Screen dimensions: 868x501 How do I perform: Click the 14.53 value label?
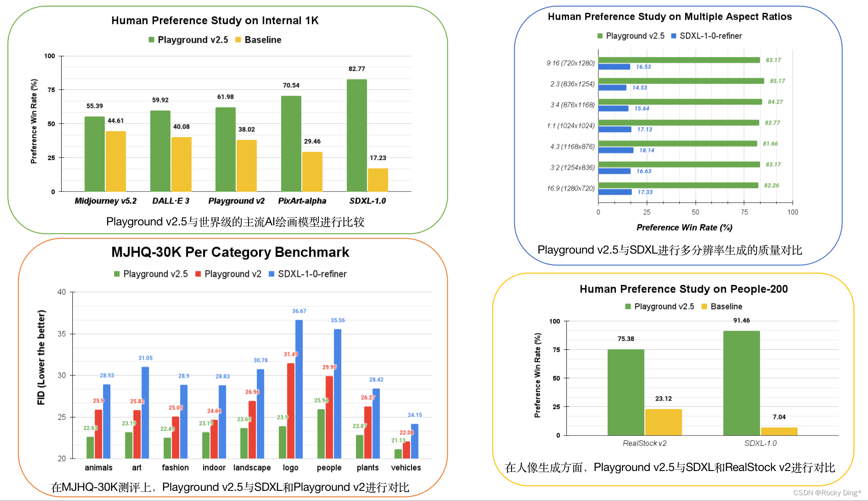640,88
